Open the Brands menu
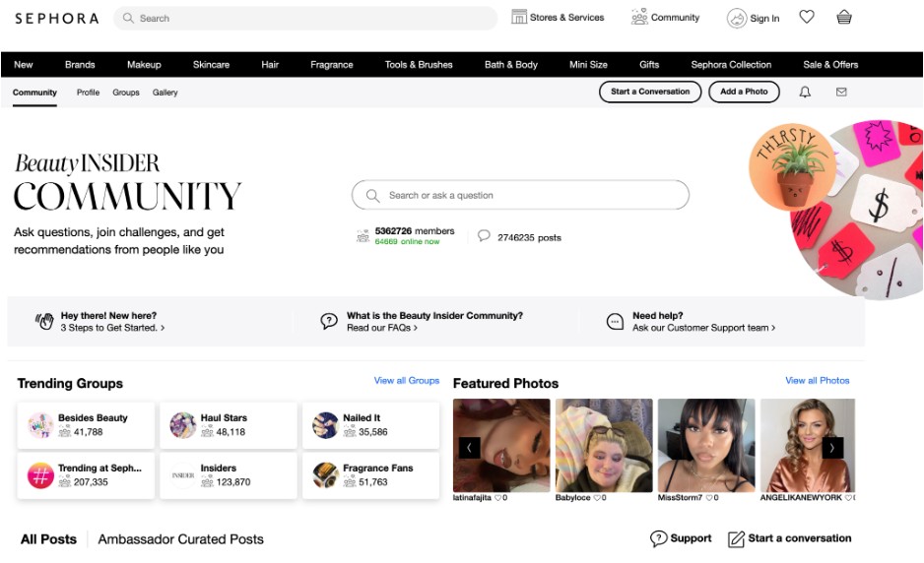The image size is (924, 563). tap(80, 65)
